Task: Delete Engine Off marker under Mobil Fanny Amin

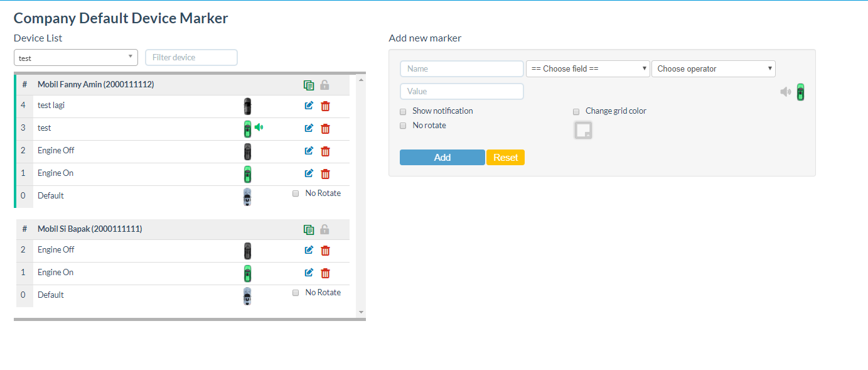Action: [325, 151]
